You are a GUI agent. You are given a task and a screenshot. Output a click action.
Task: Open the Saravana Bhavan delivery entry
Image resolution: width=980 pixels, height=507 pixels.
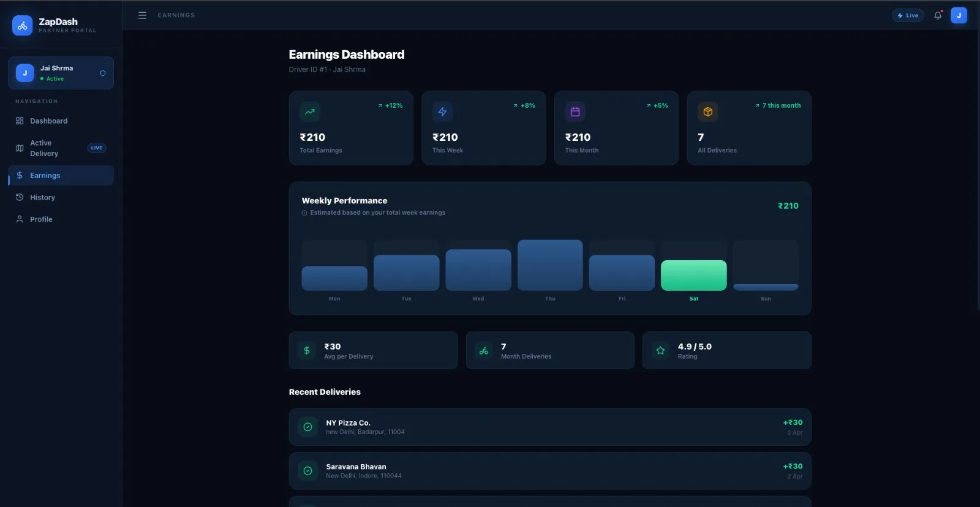(x=550, y=471)
